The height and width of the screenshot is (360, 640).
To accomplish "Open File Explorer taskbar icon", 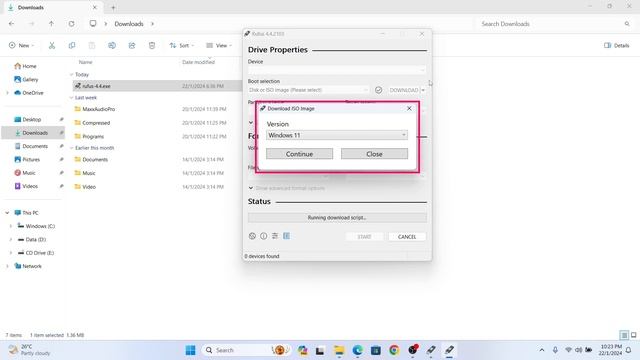I will pos(339,350).
